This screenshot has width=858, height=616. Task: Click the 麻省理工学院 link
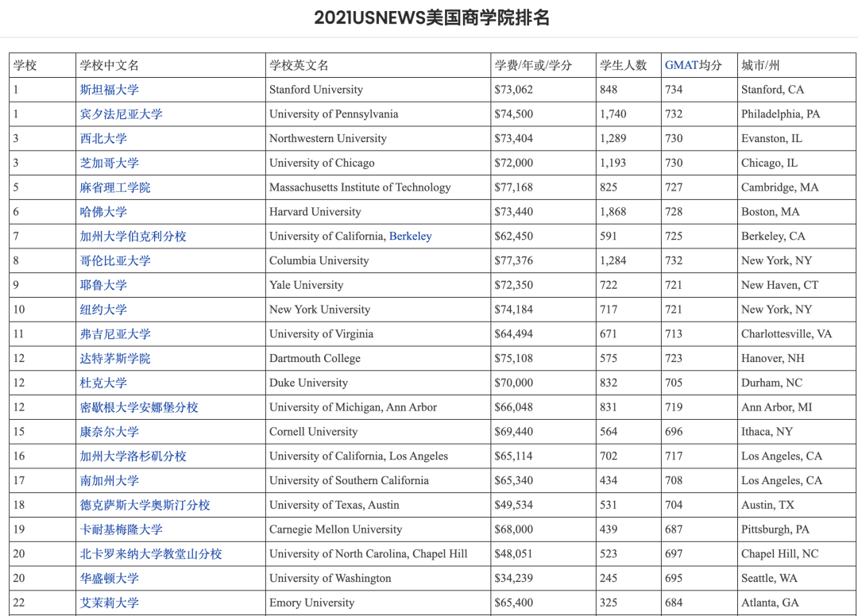115,187
